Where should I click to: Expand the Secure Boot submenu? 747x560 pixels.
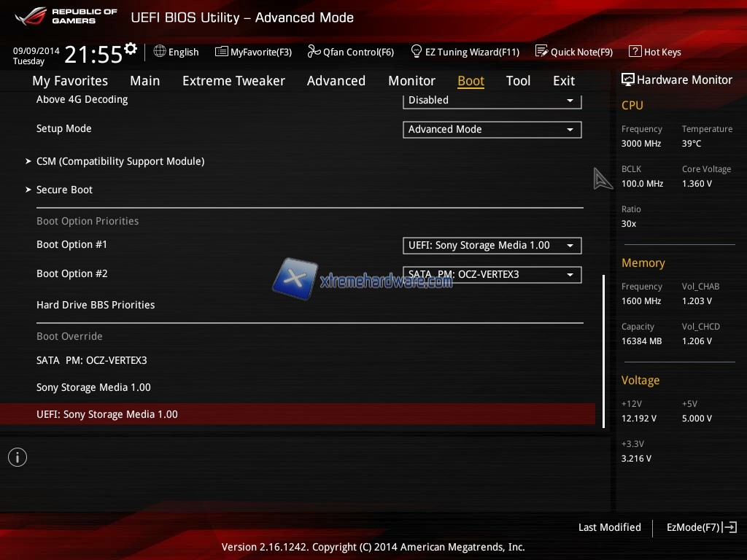click(64, 190)
